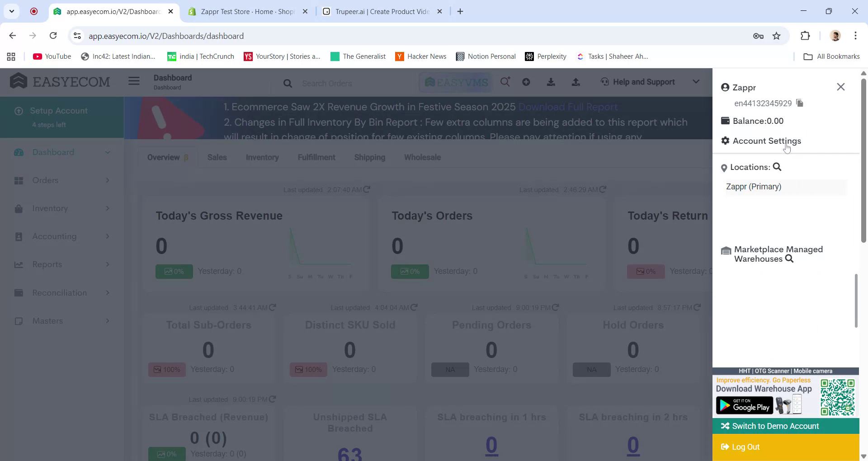Open the Wholesale tab

422,157
